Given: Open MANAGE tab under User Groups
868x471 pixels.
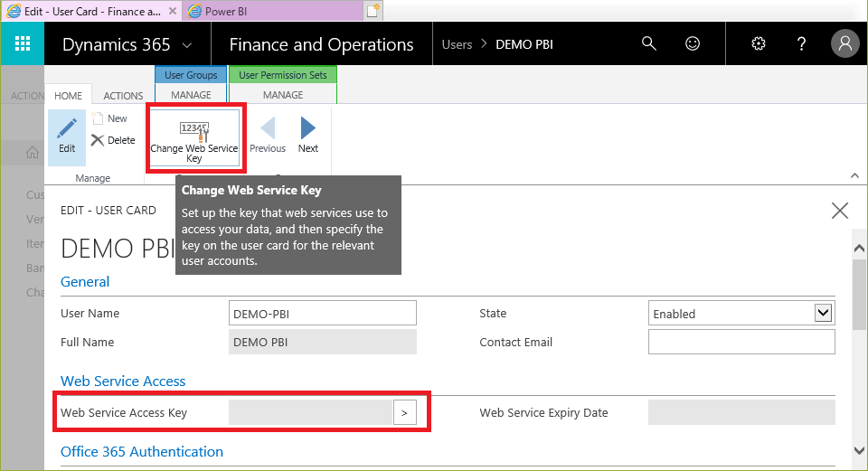Looking at the screenshot, I should tap(191, 95).
